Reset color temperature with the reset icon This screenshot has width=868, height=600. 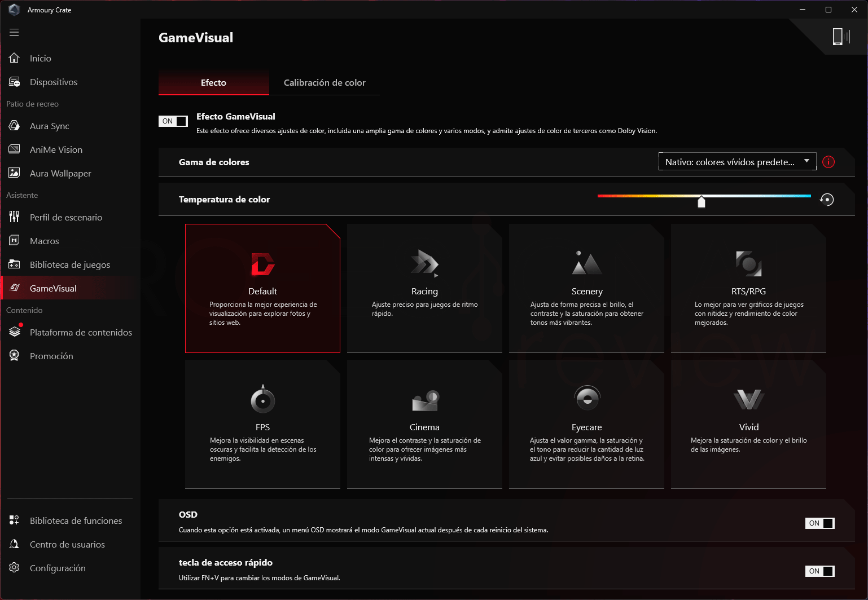click(827, 200)
